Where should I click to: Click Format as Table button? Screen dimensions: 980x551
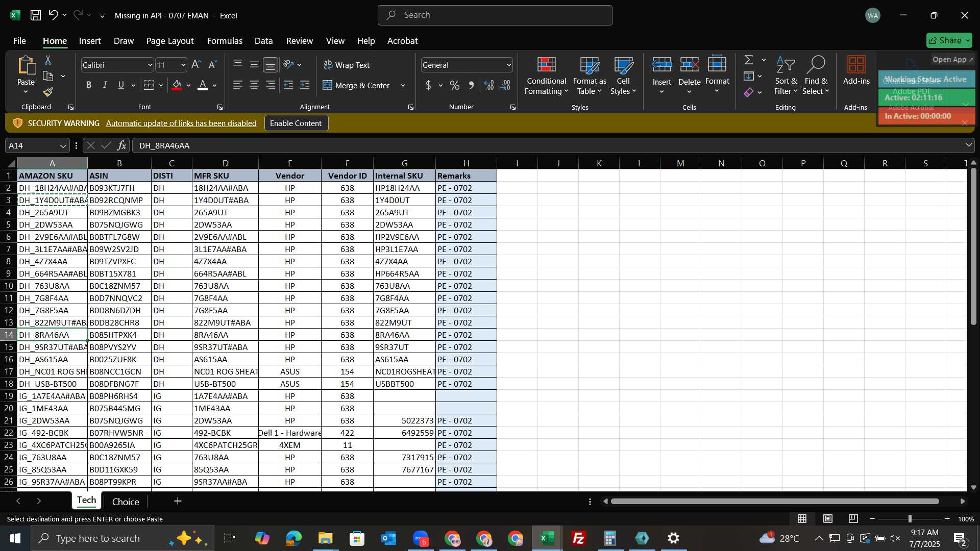[x=590, y=76]
